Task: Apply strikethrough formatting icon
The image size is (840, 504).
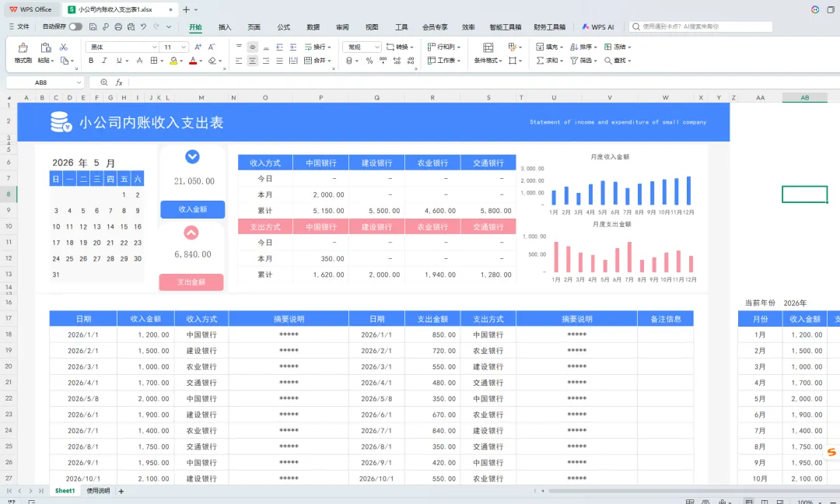Action: click(139, 61)
